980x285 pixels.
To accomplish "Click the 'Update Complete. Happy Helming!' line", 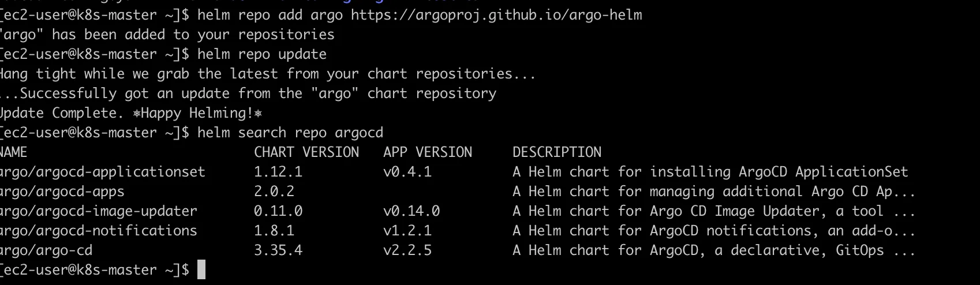I will click(x=131, y=113).
